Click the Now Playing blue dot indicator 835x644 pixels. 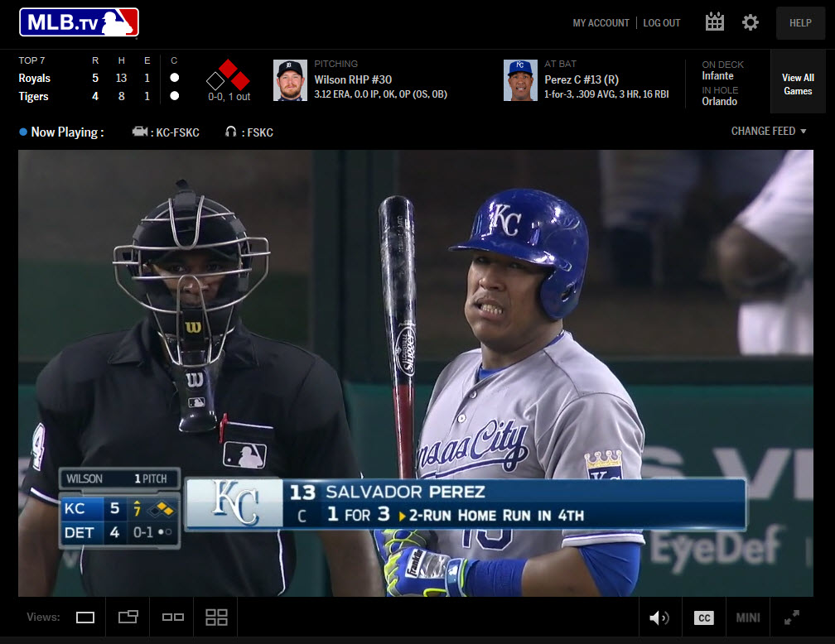tap(23, 132)
